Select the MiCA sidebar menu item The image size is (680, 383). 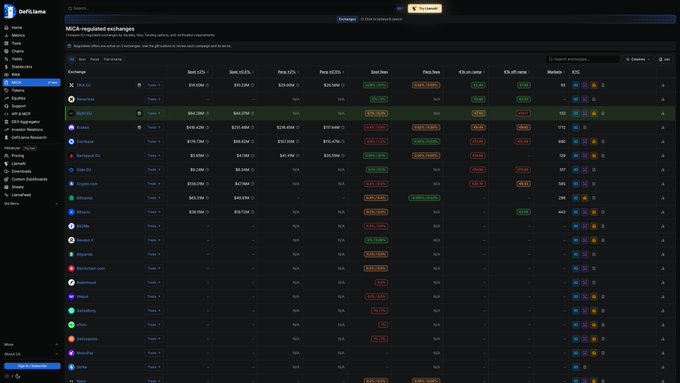tap(31, 82)
